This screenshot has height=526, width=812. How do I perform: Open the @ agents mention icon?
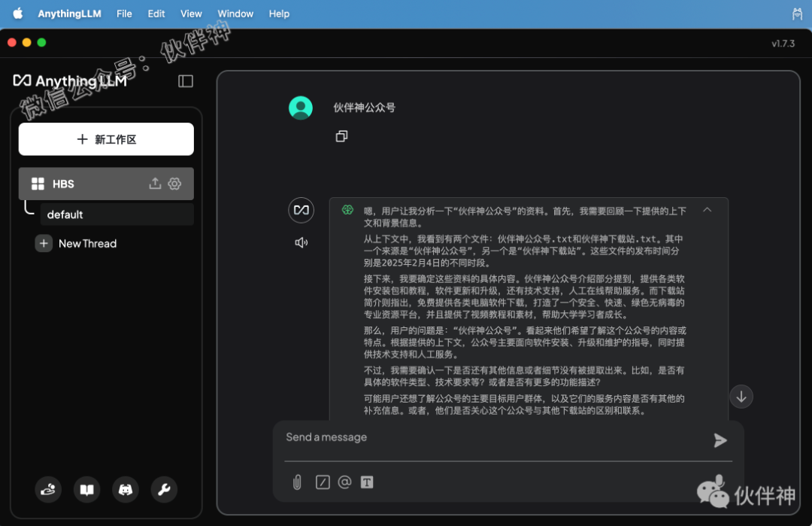point(344,482)
